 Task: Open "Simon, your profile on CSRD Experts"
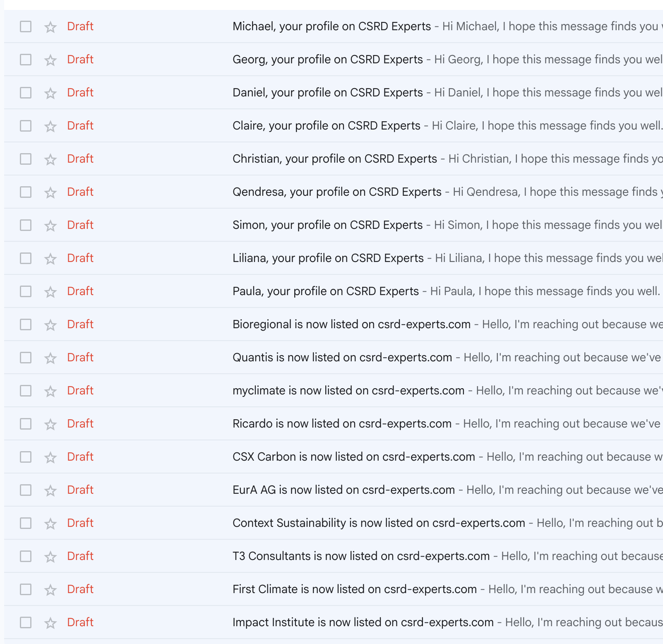(327, 225)
